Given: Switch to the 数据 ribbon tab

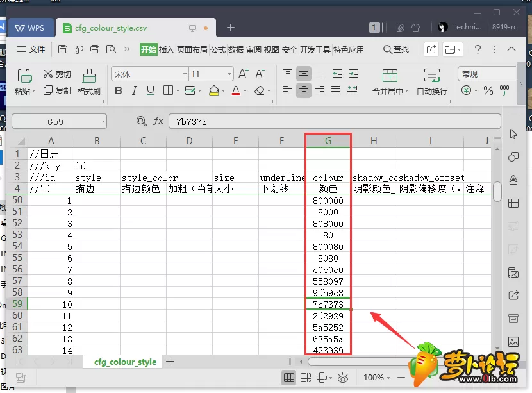Looking at the screenshot, I should (235, 49).
